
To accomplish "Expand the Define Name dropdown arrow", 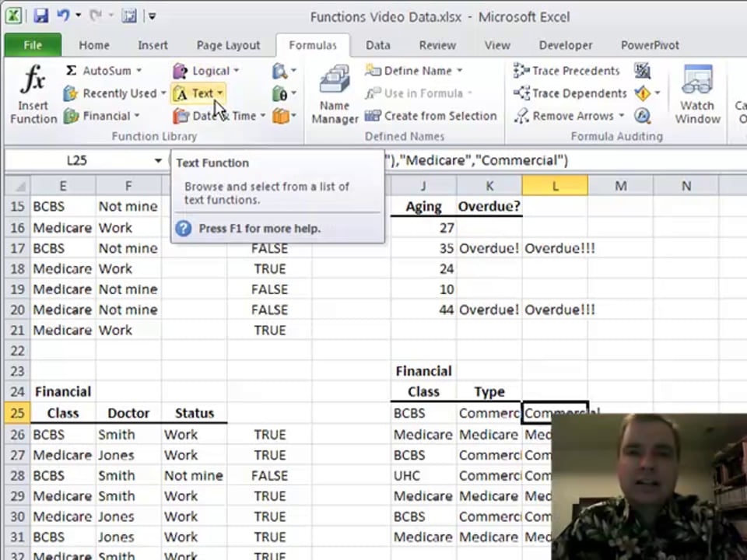I will 459,71.
